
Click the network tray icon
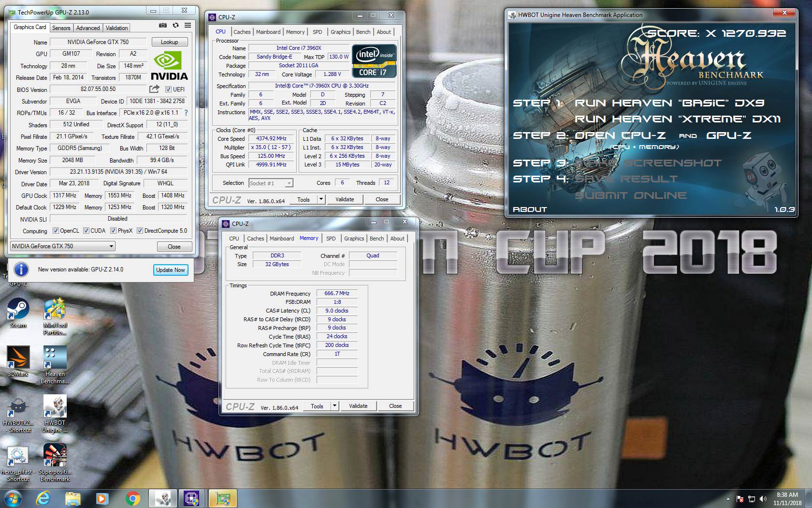pos(752,499)
